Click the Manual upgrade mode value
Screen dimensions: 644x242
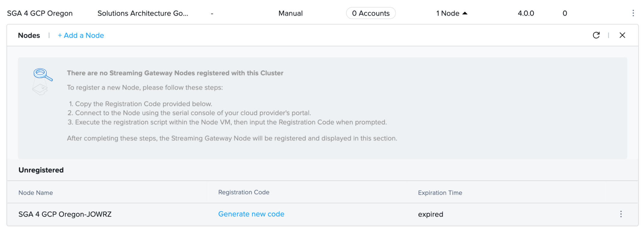pyautogui.click(x=290, y=13)
